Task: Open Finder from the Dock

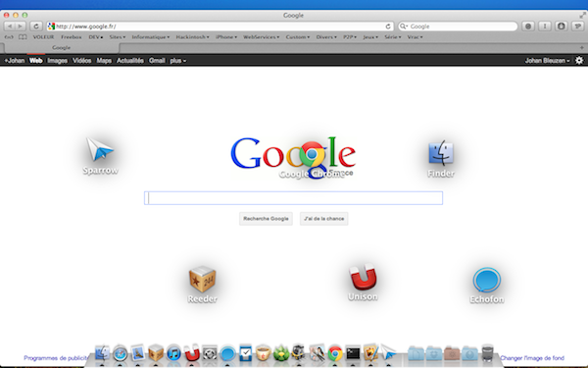Action: pyautogui.click(x=102, y=353)
